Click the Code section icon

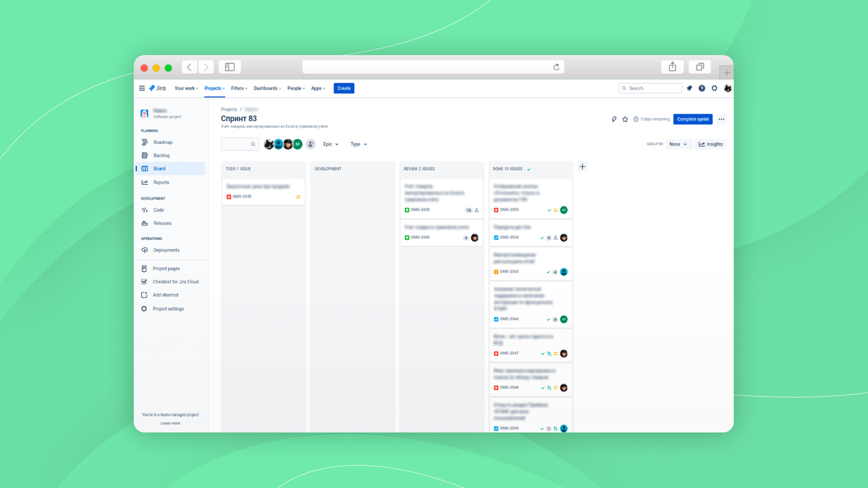coord(145,209)
